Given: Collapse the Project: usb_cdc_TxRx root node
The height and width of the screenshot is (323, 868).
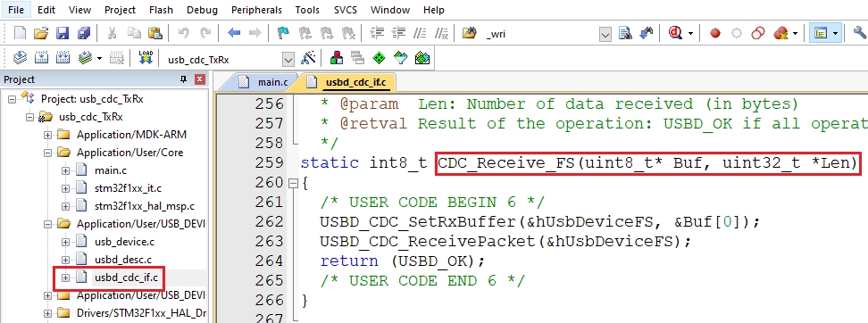Looking at the screenshot, I should click(x=13, y=99).
